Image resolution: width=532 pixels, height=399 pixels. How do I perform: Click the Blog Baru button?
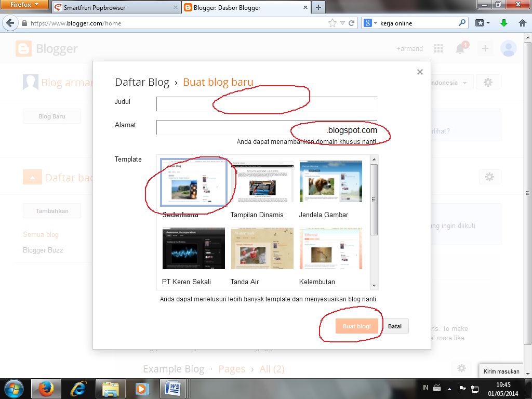click(x=51, y=116)
